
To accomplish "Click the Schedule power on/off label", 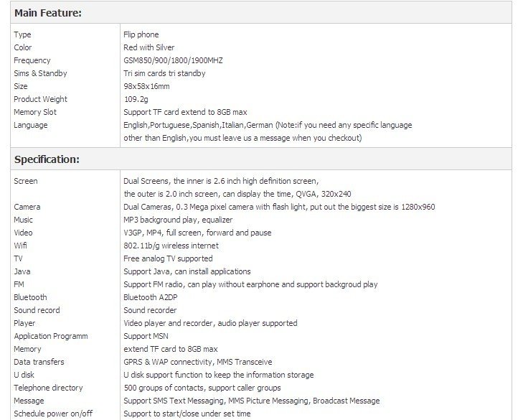I will 53,414.
